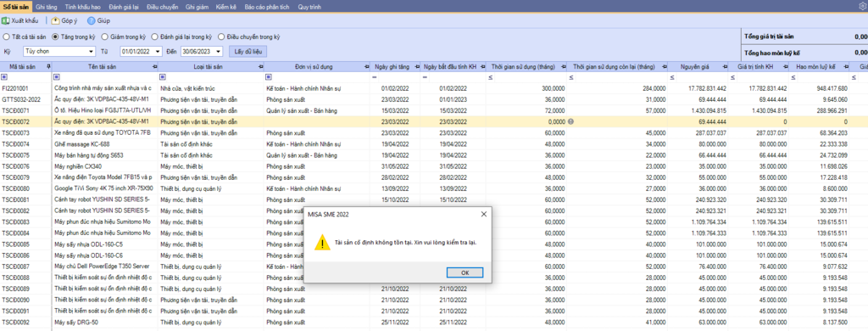The image size is (868, 331).
Task: Select the Đánh giá lại trong kỳ radio
Action: pyautogui.click(x=154, y=37)
